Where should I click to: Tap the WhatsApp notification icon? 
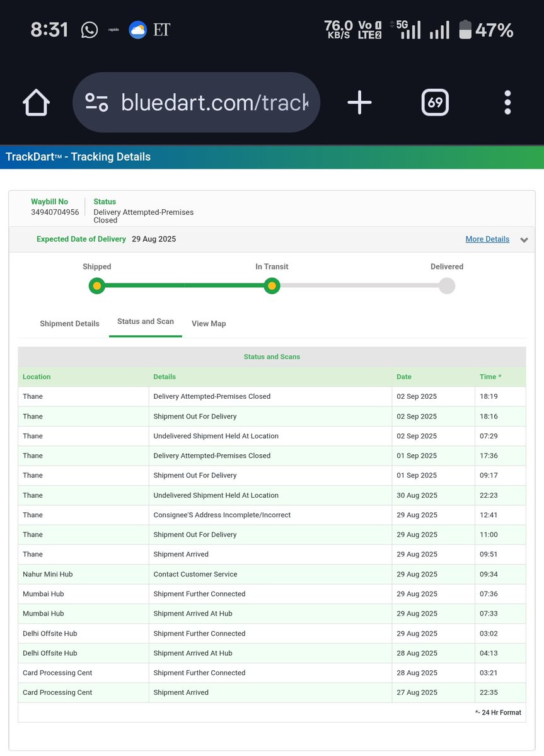point(90,30)
